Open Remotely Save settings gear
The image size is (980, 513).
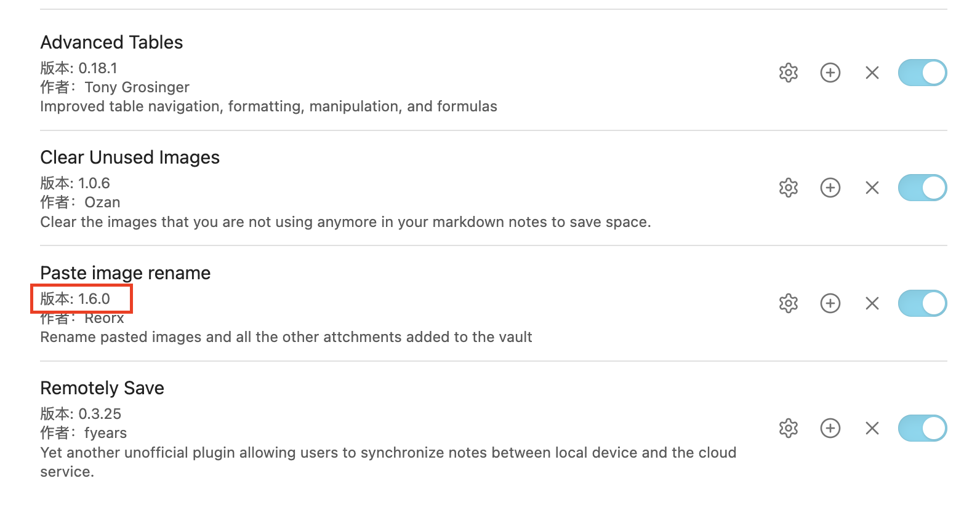pyautogui.click(x=789, y=428)
